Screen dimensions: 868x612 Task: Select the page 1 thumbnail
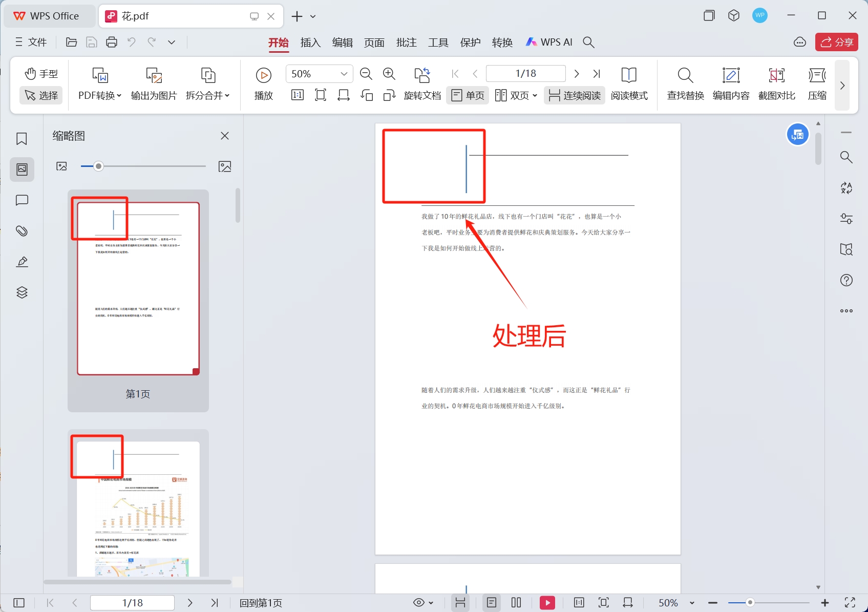pos(138,288)
